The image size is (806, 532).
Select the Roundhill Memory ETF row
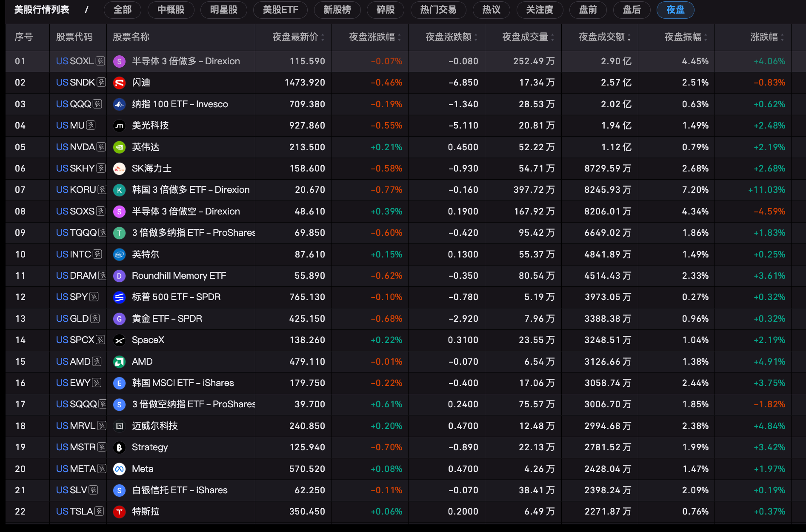pos(398,276)
